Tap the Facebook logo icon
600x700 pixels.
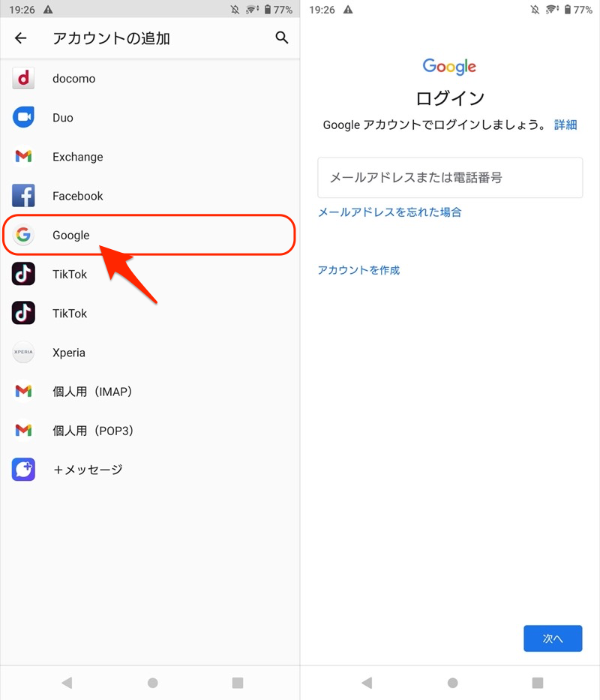click(24, 196)
